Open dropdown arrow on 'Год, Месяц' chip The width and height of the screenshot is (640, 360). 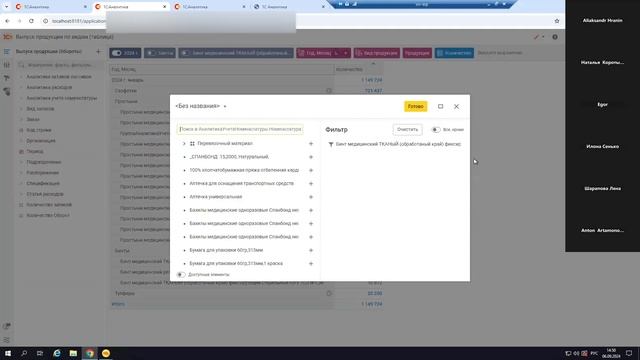click(x=345, y=53)
